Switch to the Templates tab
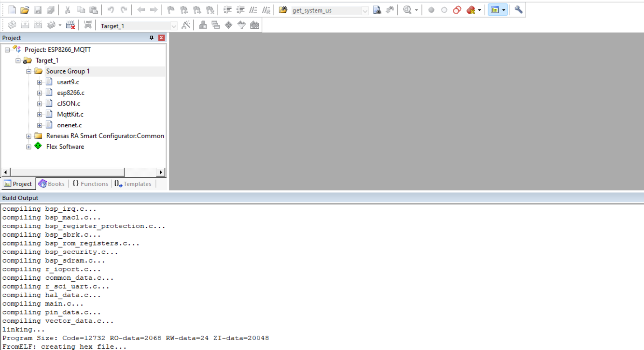 (x=133, y=184)
